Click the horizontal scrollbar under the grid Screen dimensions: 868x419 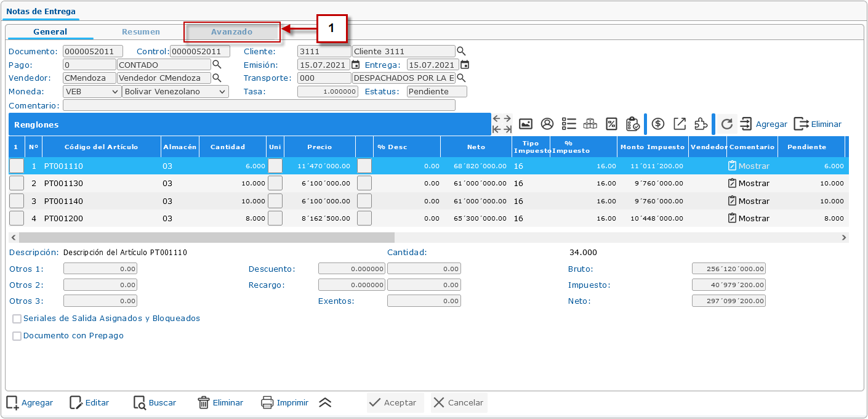click(206, 237)
